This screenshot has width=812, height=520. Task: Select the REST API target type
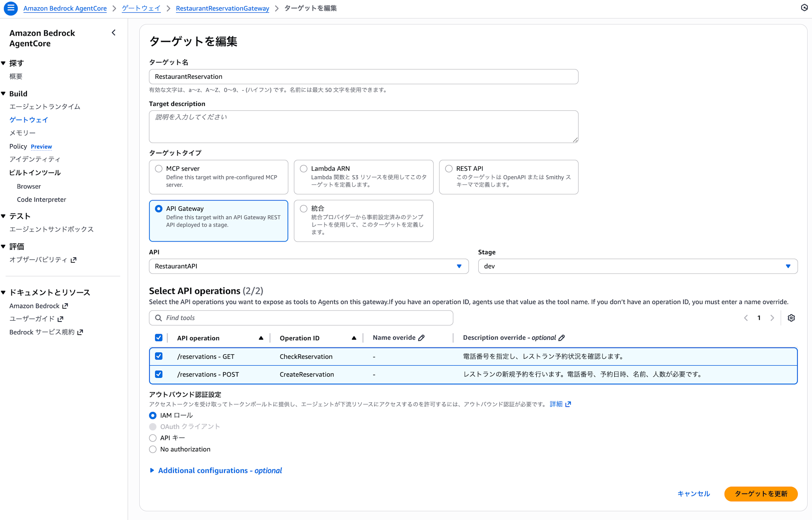[449, 168]
